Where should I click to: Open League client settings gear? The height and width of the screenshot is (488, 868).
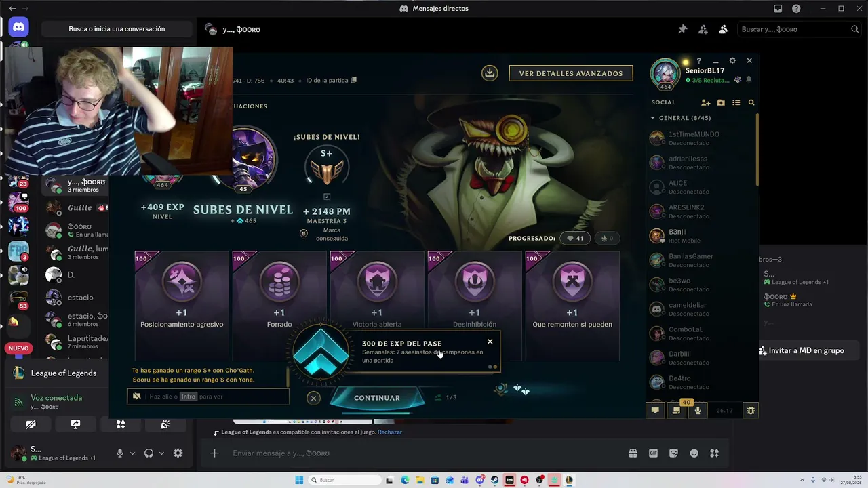pyautogui.click(x=732, y=60)
